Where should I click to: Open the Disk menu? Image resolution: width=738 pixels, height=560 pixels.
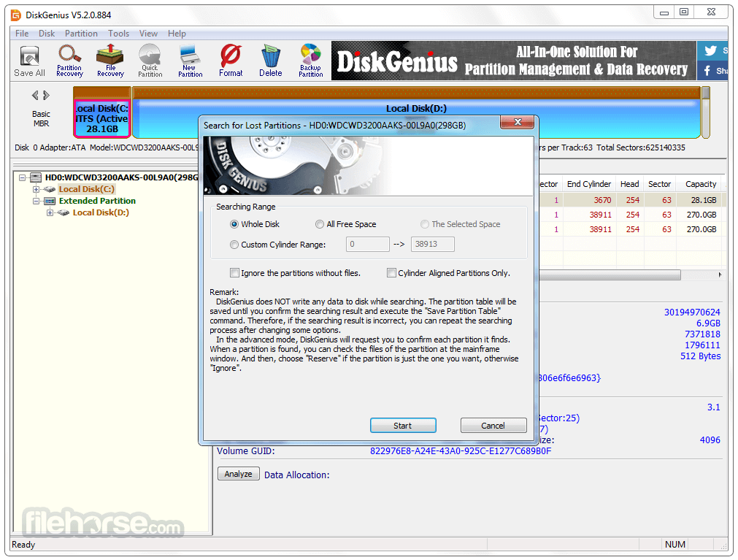[47, 34]
